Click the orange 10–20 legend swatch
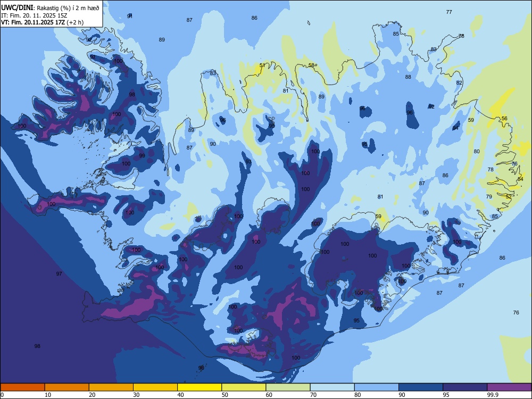532x399 pixels. pos(67,387)
